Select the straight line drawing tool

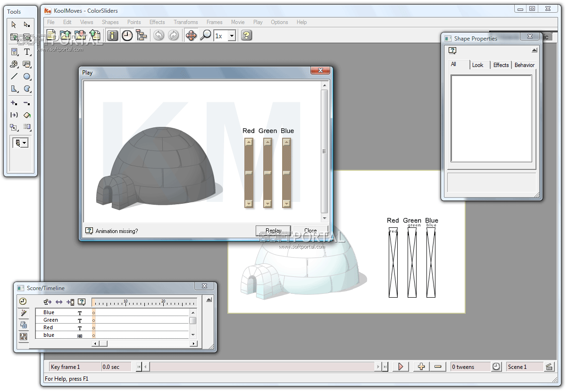(14, 76)
